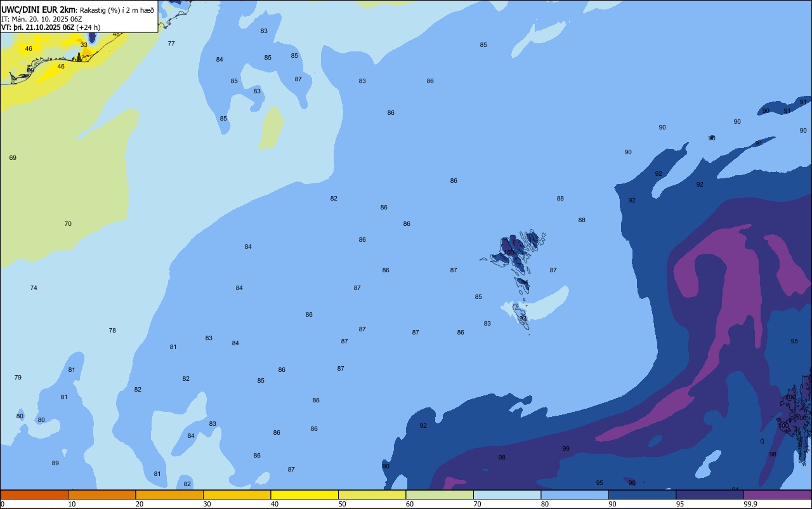Screen dimensions: 812x509
Task: Click the dark orange 0–10 legend swatch
Action: [x=34, y=494]
